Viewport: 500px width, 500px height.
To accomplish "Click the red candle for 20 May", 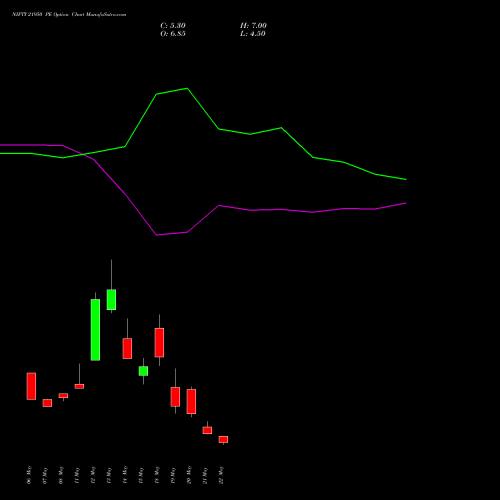I will pyautogui.click(x=191, y=401).
